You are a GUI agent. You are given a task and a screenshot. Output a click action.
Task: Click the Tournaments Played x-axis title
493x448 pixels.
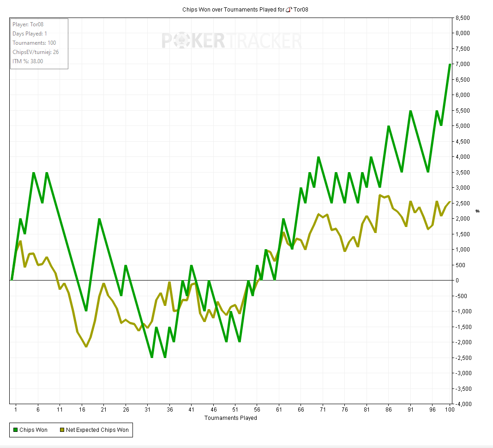230,418
